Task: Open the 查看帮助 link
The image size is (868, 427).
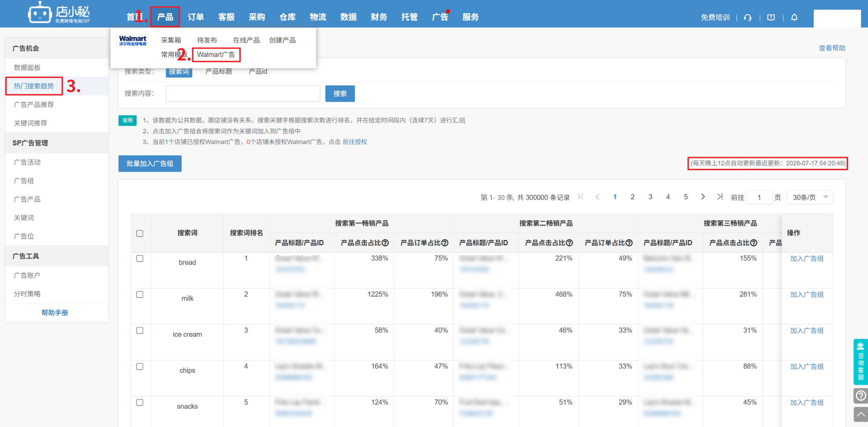Action: point(832,48)
